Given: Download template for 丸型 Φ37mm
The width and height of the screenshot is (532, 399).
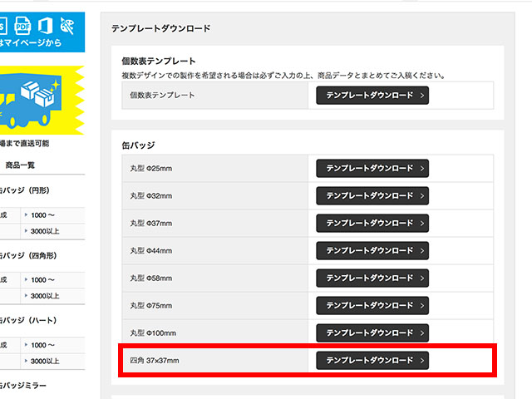Looking at the screenshot, I should coord(372,224).
